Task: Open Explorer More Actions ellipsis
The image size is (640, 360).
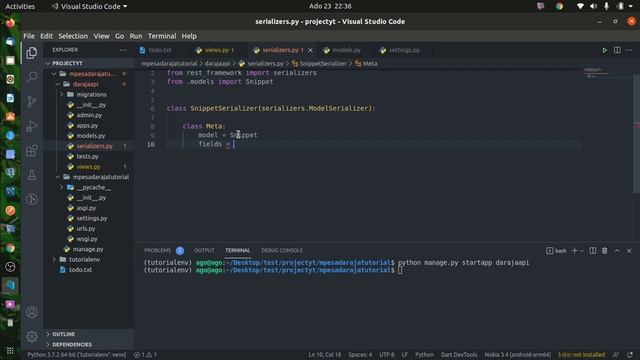Action: coord(123,50)
